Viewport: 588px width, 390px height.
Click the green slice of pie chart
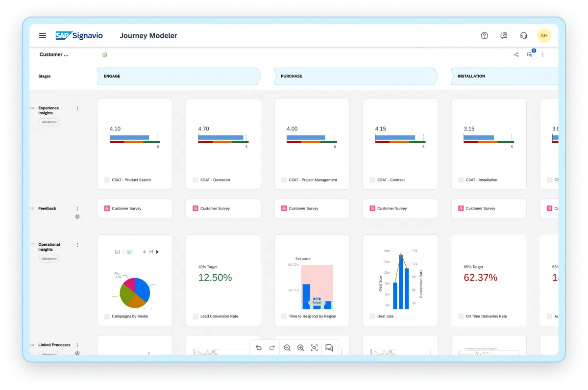click(126, 295)
